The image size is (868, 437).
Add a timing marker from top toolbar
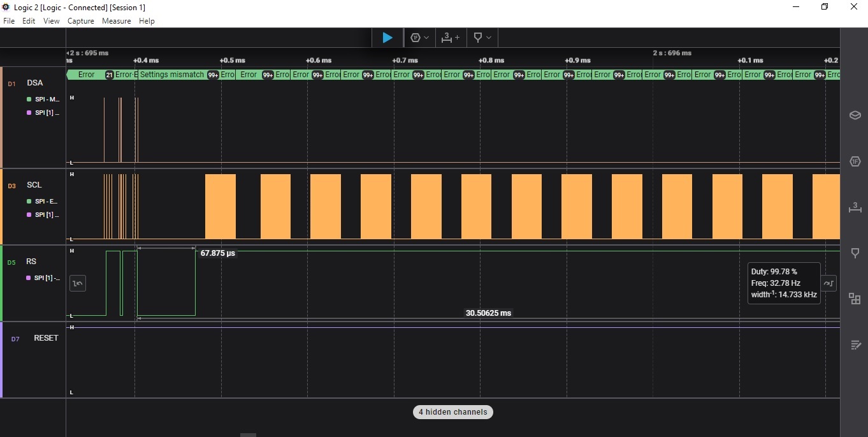(x=451, y=38)
